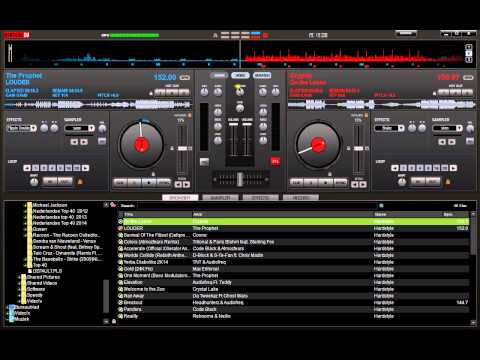The image size is (480, 360).
Task: Halve the right deck loop with left arrow
Action: (x=395, y=168)
